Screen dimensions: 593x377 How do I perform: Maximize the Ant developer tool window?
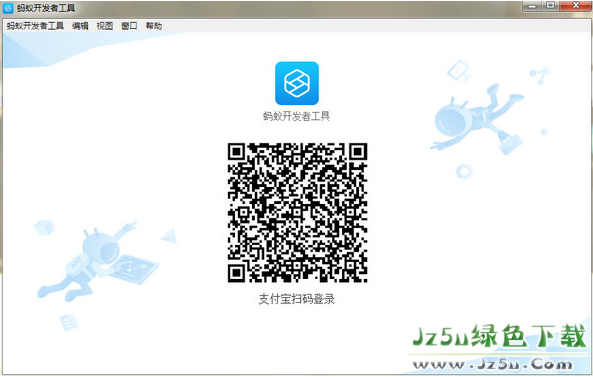pyautogui.click(x=551, y=6)
